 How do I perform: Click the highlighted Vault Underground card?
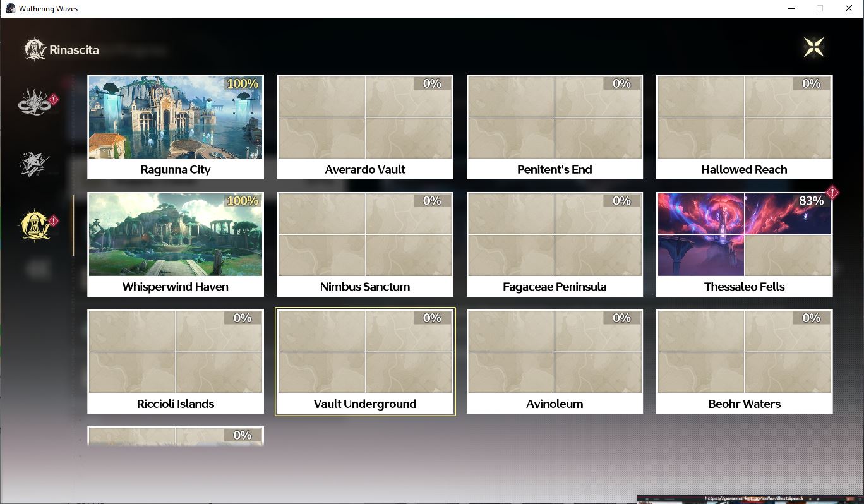(365, 361)
